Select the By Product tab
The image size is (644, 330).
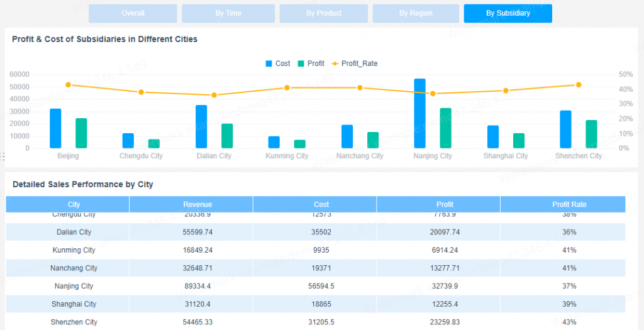324,13
